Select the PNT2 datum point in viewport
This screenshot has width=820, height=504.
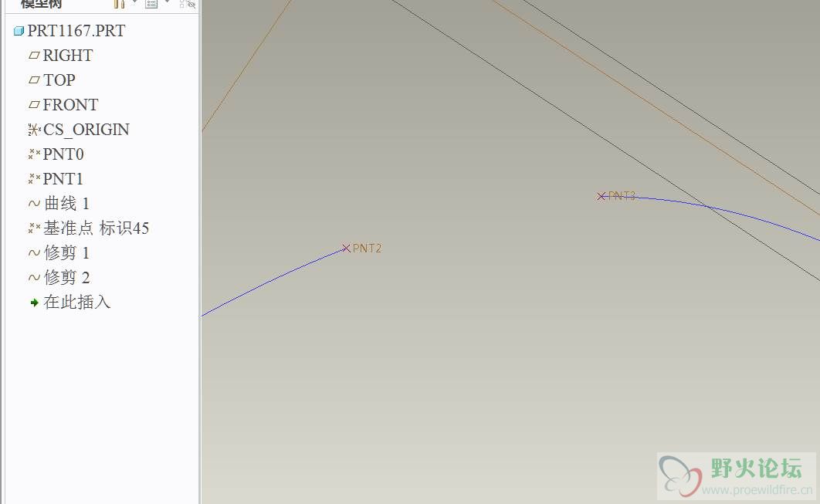pos(346,249)
